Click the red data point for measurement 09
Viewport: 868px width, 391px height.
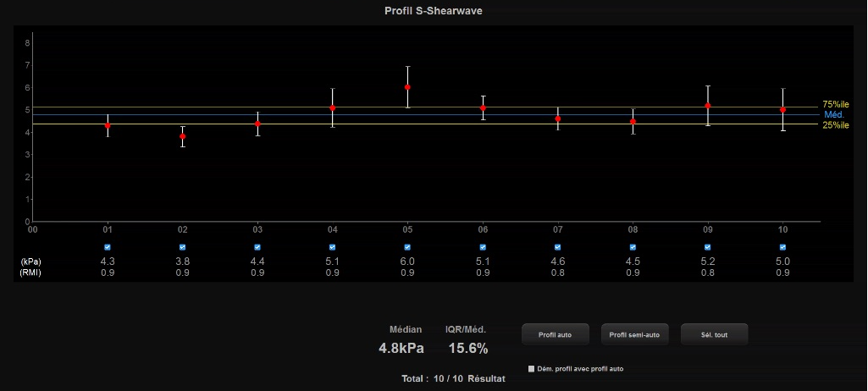tap(707, 106)
